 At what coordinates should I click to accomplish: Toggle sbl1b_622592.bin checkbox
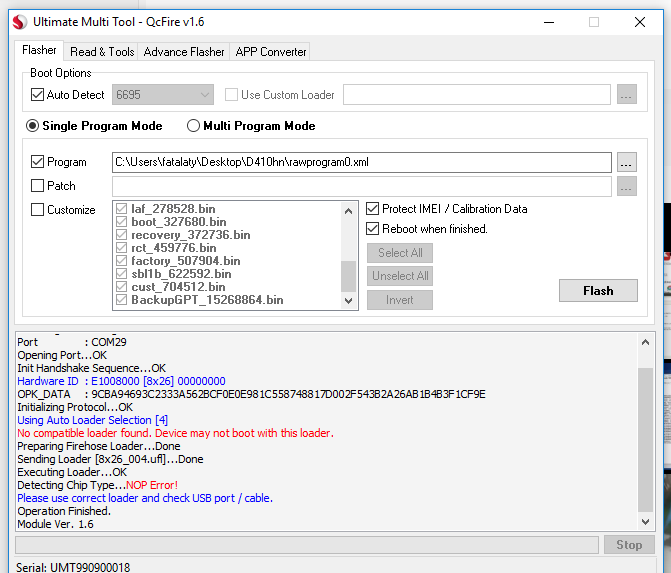tap(122, 273)
